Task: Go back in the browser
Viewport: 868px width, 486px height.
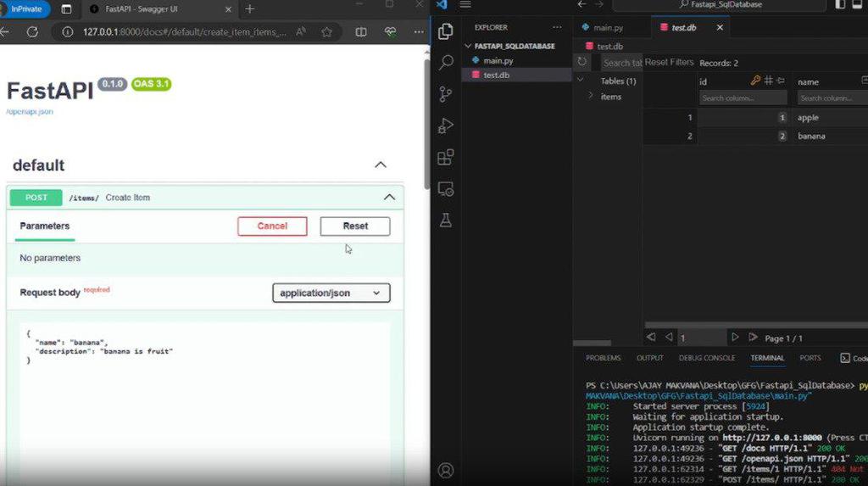Action: pyautogui.click(x=4, y=32)
